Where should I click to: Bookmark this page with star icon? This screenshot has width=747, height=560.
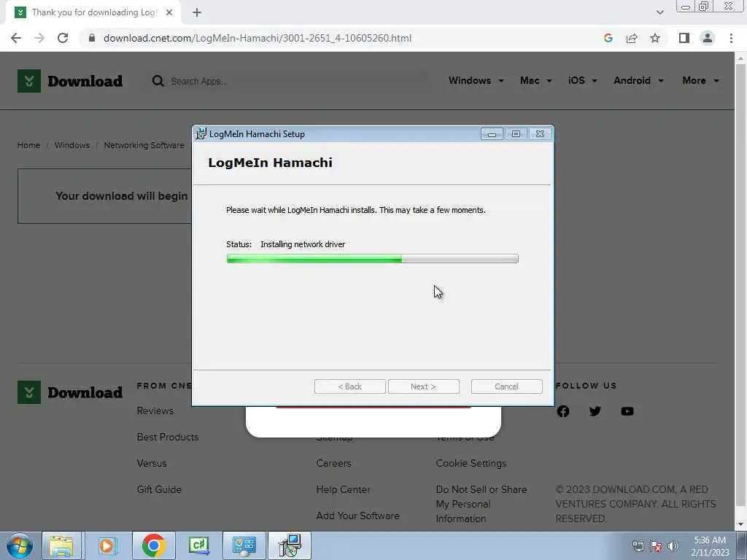click(655, 38)
